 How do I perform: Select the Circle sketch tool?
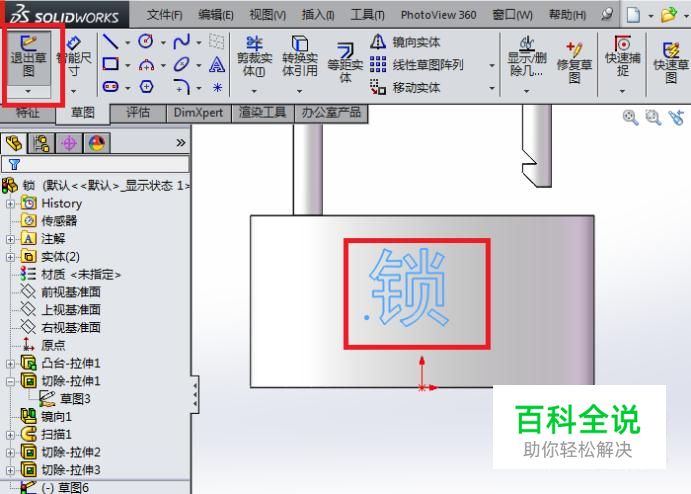pyautogui.click(x=146, y=41)
